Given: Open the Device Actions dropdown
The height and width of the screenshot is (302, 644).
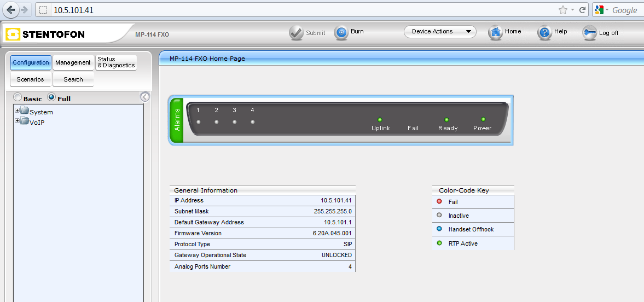Looking at the screenshot, I should (439, 32).
